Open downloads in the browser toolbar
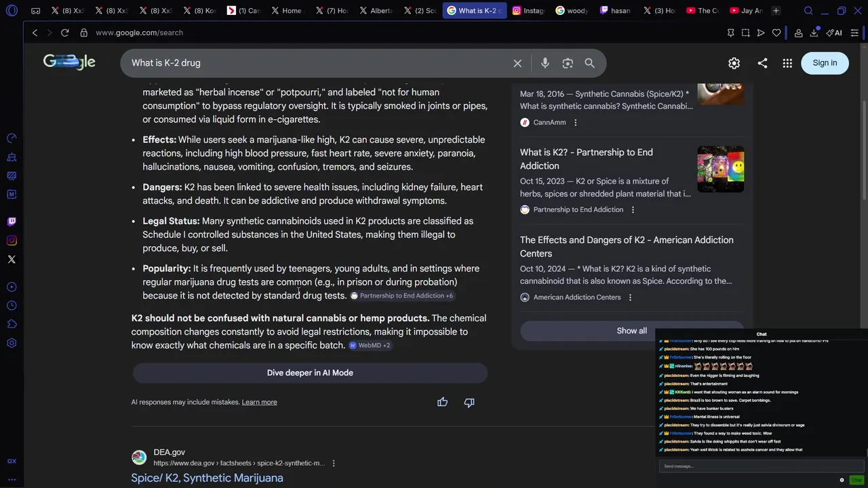The width and height of the screenshot is (868, 488). coord(814,33)
